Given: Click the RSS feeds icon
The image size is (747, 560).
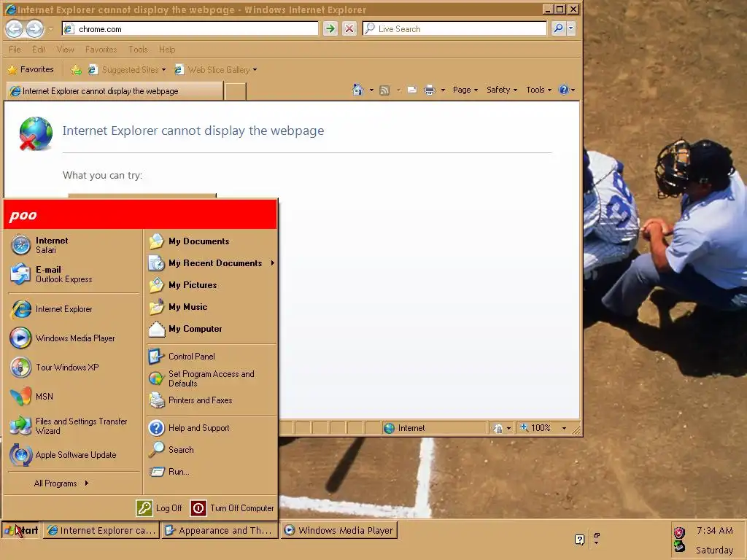Looking at the screenshot, I should [384, 90].
